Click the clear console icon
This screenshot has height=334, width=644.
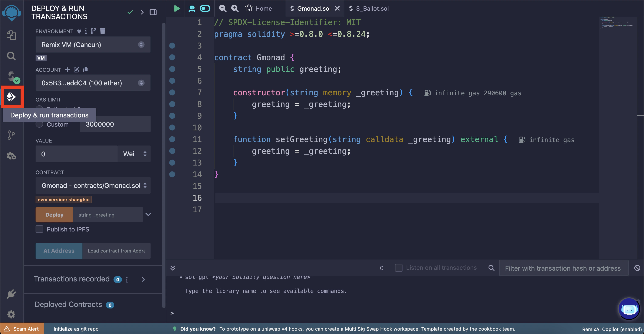637,268
